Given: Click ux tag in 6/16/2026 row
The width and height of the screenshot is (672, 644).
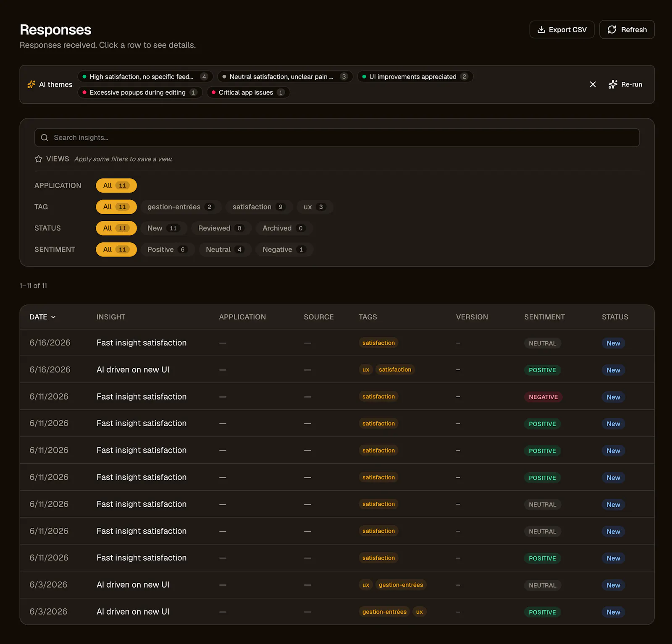Looking at the screenshot, I should click(366, 369).
